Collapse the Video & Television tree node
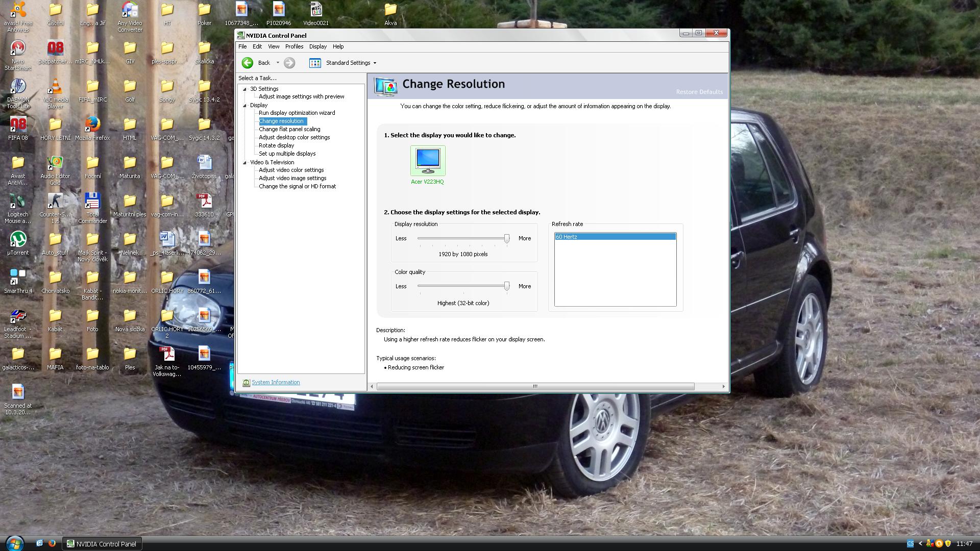This screenshot has width=980, height=551. 244,163
